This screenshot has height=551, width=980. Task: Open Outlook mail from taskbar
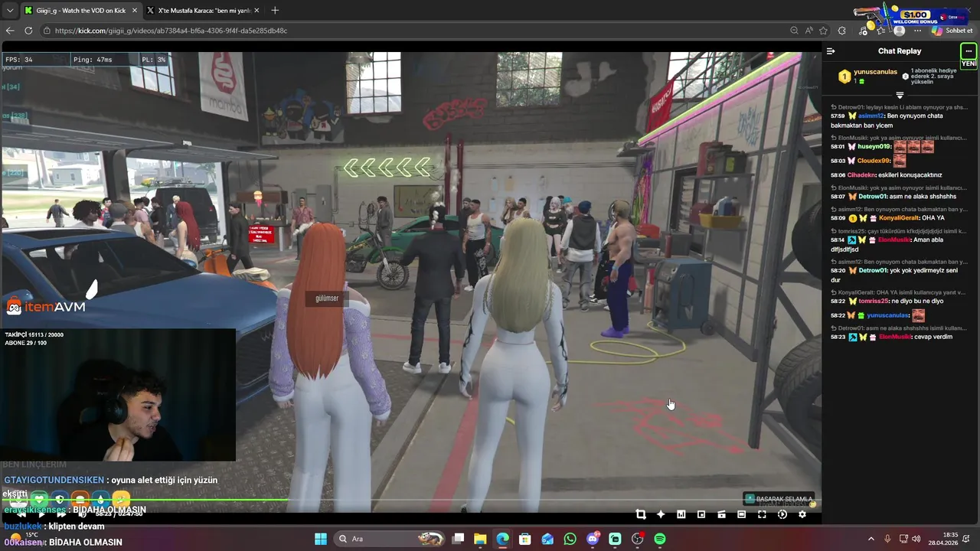[x=547, y=539]
